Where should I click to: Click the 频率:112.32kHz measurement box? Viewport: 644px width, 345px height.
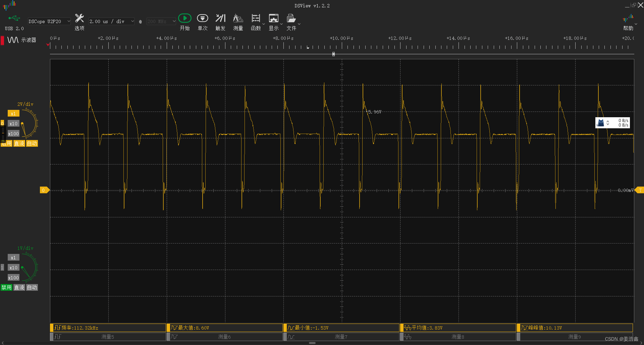point(108,328)
